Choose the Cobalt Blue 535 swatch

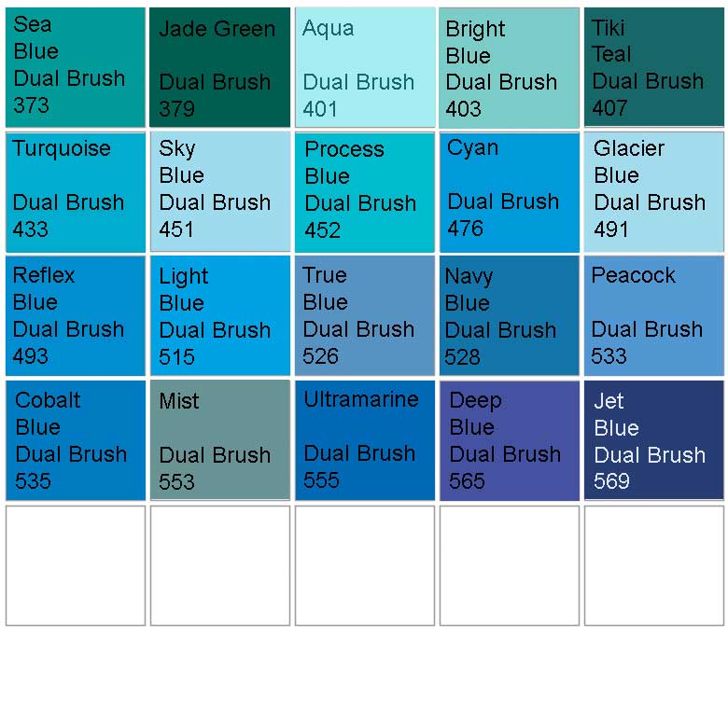click(76, 440)
